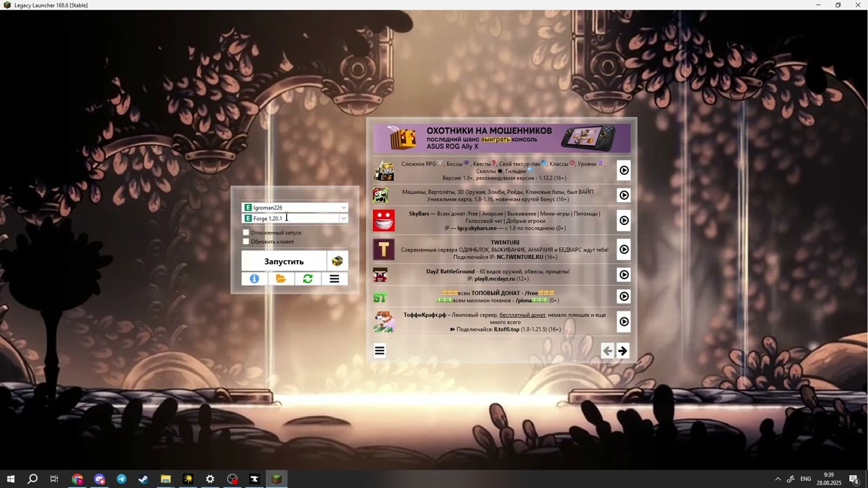Play button for Сложное RPG server
The width and height of the screenshot is (868, 488).
(624, 170)
